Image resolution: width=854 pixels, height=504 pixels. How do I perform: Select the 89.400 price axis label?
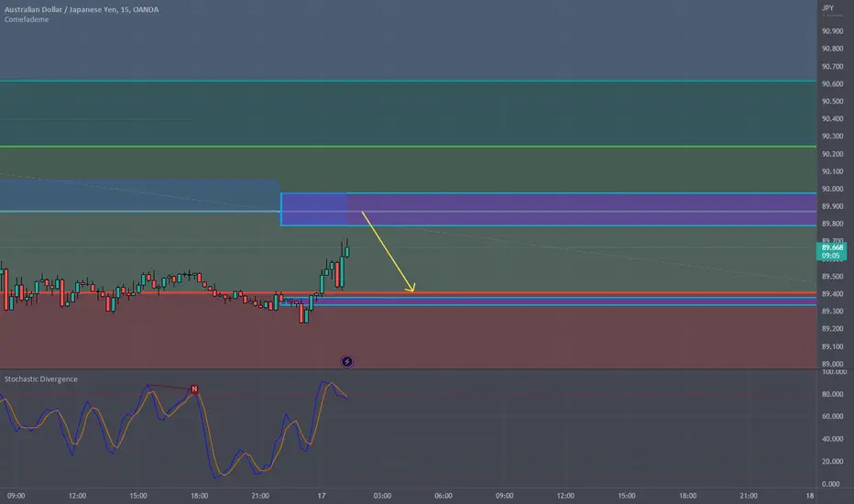[x=832, y=294]
